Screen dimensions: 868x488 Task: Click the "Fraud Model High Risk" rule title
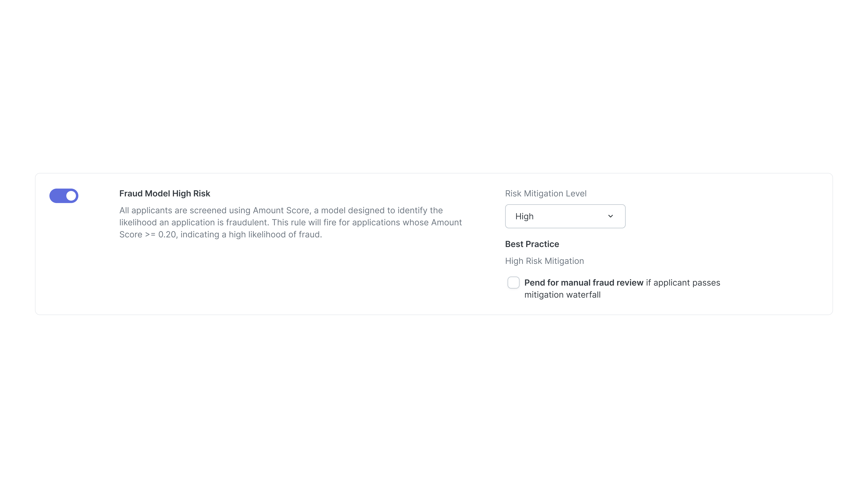(x=164, y=194)
